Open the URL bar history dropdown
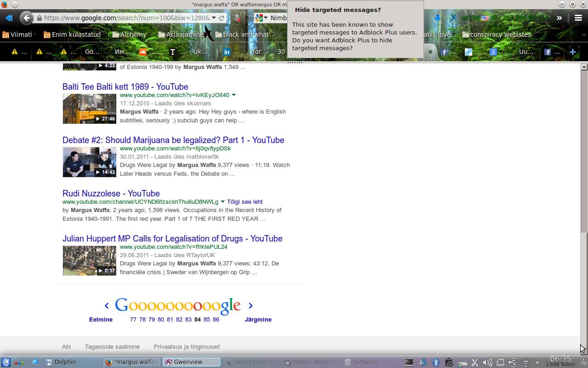 coord(214,18)
